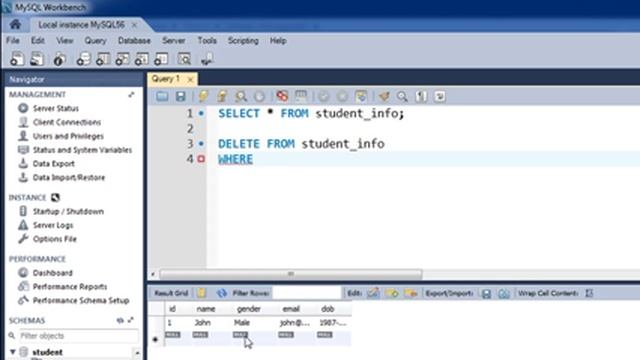Run EXPLAIN on current statement icon
The width and height of the screenshot is (640, 360).
[241, 96]
